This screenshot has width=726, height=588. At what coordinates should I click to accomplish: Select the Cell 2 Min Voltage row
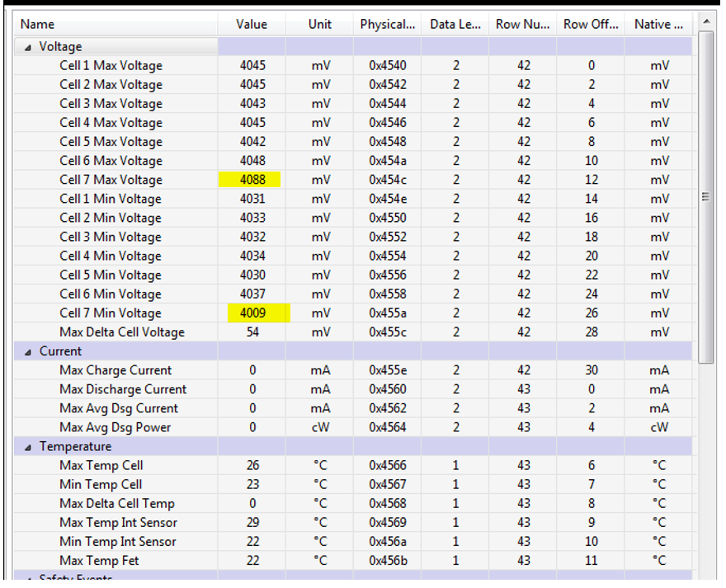tap(353, 218)
